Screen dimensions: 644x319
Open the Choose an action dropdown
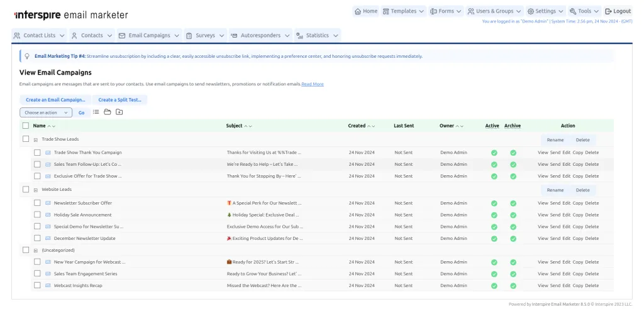(46, 112)
